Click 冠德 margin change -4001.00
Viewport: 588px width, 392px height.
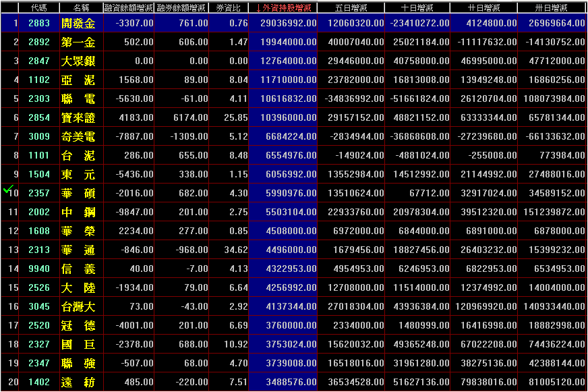(x=135, y=326)
